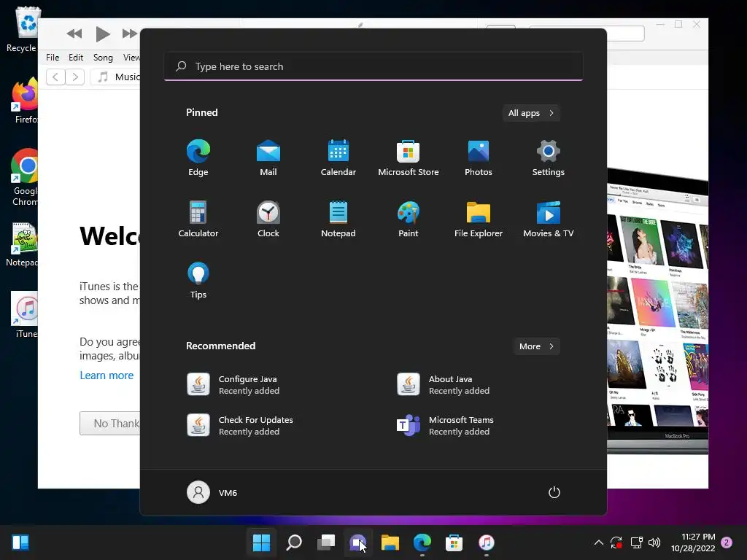
Task: Open Notepad from pinned apps
Action: (338, 219)
